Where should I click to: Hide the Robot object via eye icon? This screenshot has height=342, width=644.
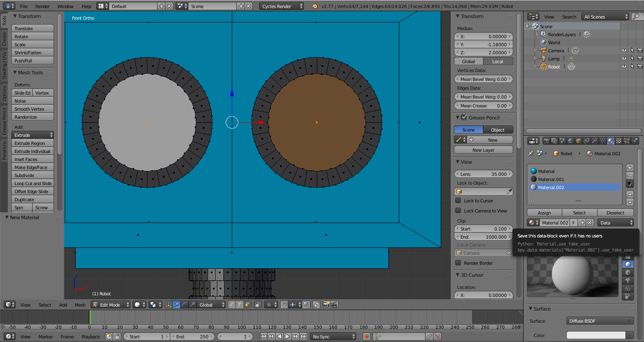[x=624, y=67]
